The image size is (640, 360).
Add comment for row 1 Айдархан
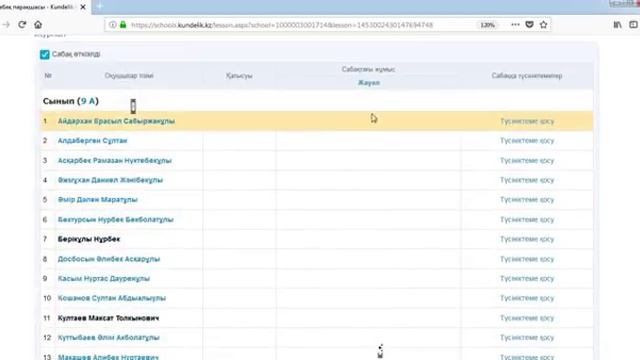tap(527, 121)
